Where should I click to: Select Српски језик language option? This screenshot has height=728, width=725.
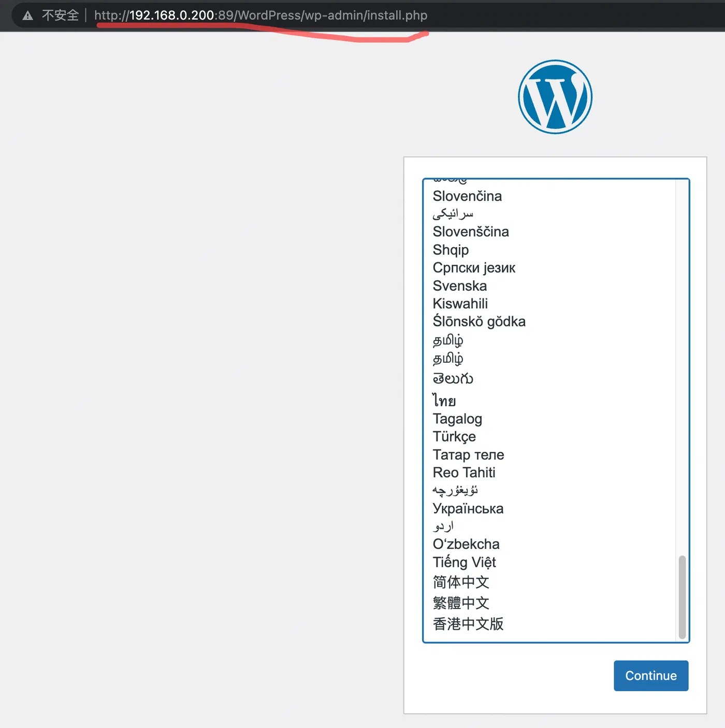474,268
